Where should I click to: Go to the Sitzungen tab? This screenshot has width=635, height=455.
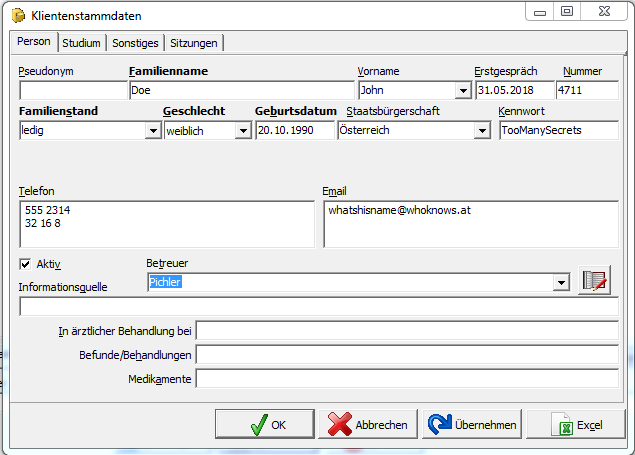point(194,43)
